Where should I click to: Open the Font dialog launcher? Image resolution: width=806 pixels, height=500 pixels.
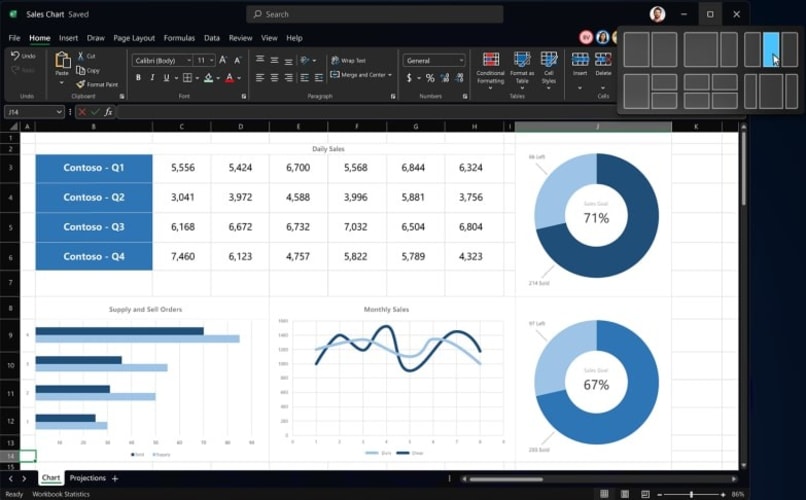point(244,96)
